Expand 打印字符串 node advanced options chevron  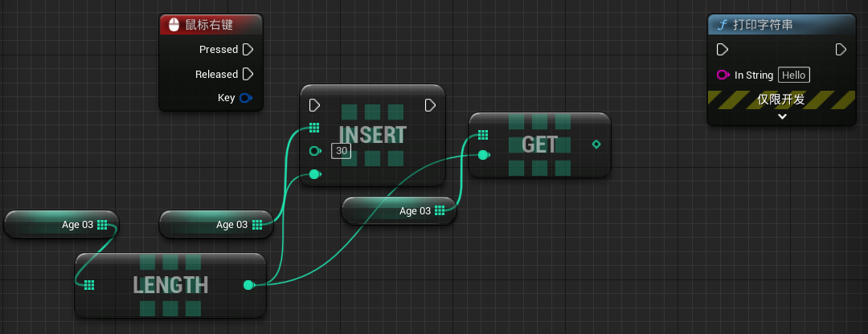(782, 116)
